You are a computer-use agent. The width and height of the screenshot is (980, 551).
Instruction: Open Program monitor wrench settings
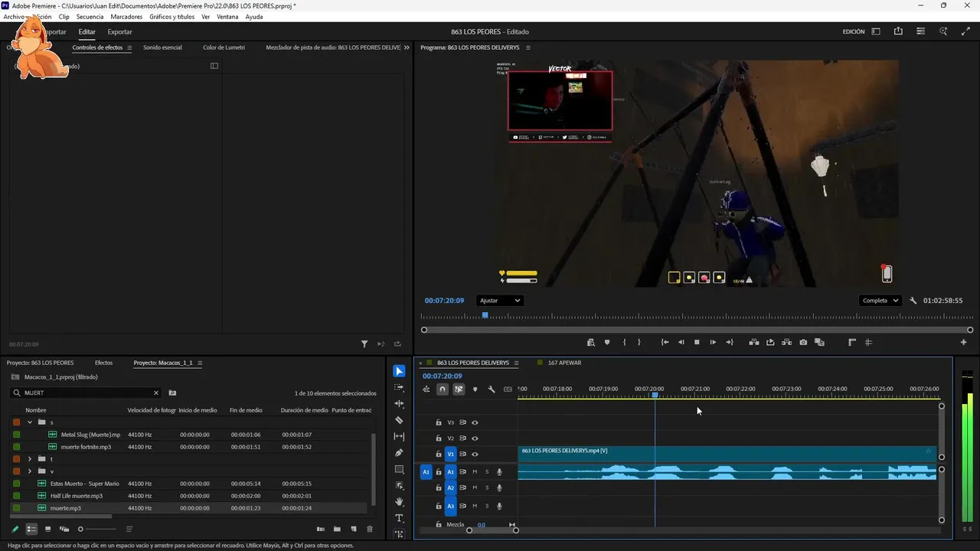click(x=913, y=301)
